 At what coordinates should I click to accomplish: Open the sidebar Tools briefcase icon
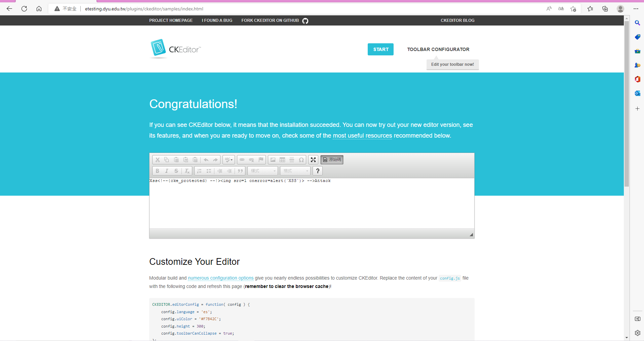click(x=637, y=51)
